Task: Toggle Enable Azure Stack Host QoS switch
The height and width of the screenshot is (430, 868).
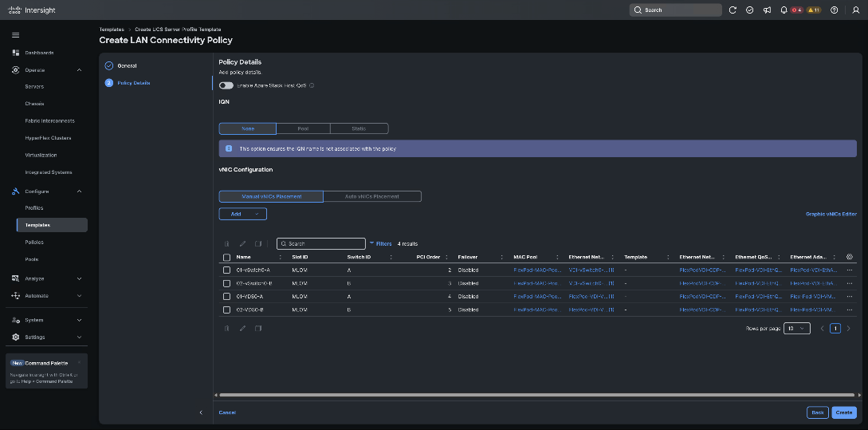Action: click(x=226, y=85)
